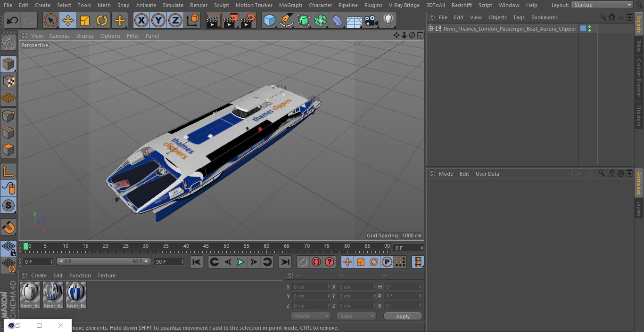The height and width of the screenshot is (332, 644).
Task: Open Objects panel Tags menu
Action: [x=519, y=17]
